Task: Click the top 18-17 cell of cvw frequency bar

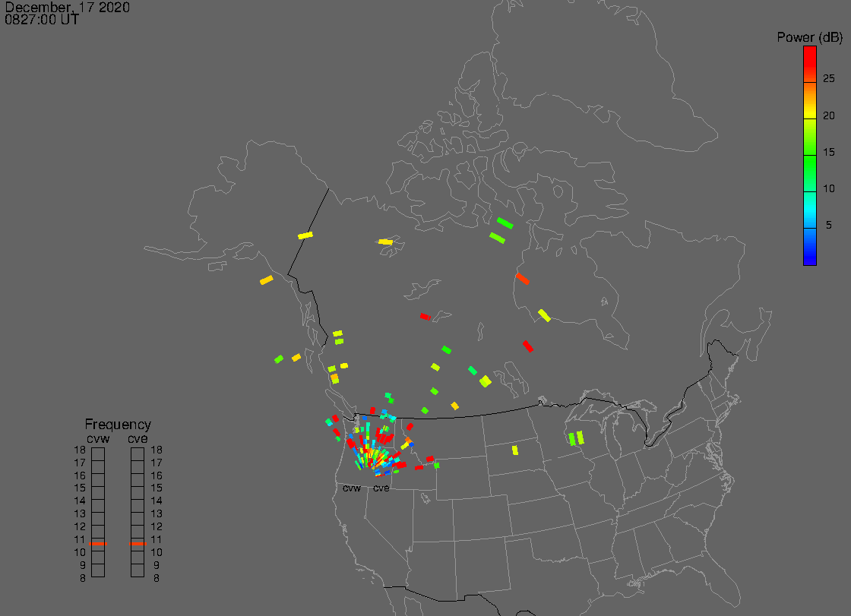Action: 98,455
